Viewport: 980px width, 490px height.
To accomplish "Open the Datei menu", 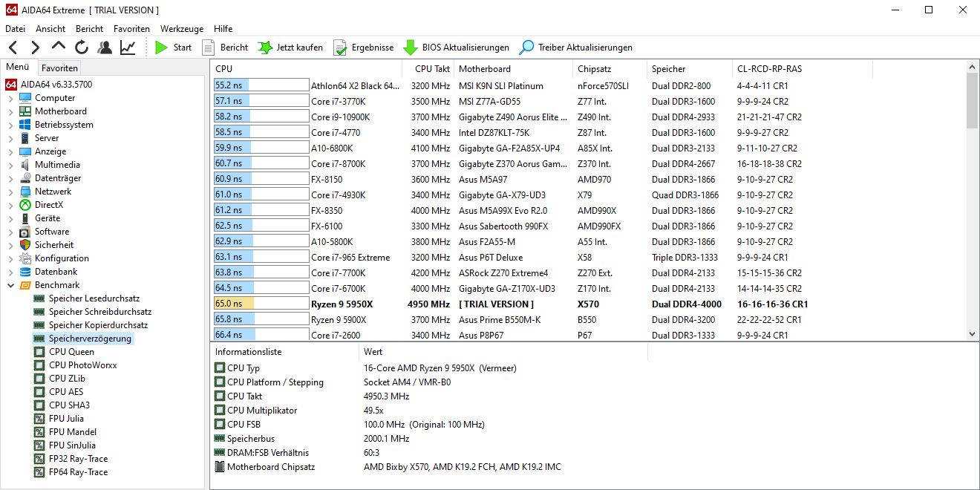I will pyautogui.click(x=15, y=29).
